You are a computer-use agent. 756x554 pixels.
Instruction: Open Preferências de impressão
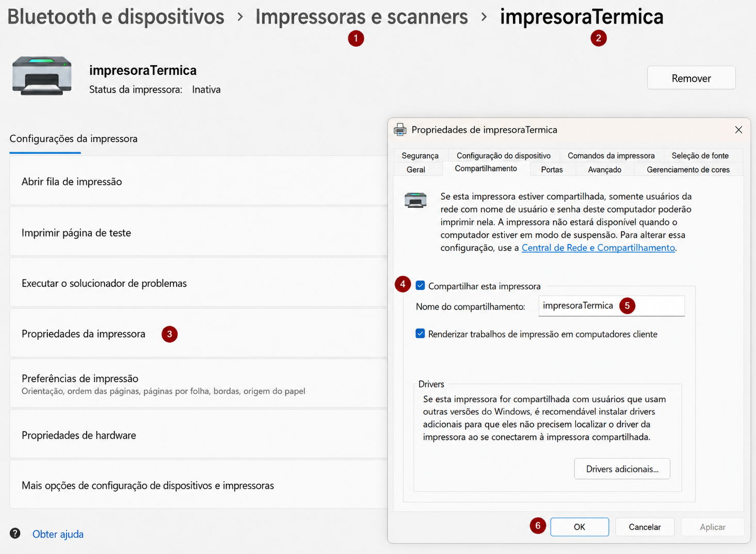pos(199,384)
